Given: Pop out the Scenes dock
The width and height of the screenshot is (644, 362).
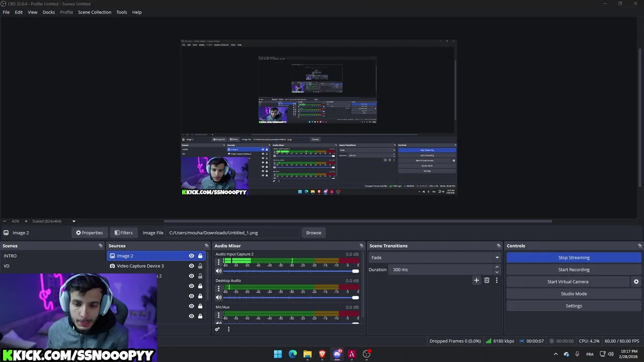Looking at the screenshot, I should click(x=100, y=246).
